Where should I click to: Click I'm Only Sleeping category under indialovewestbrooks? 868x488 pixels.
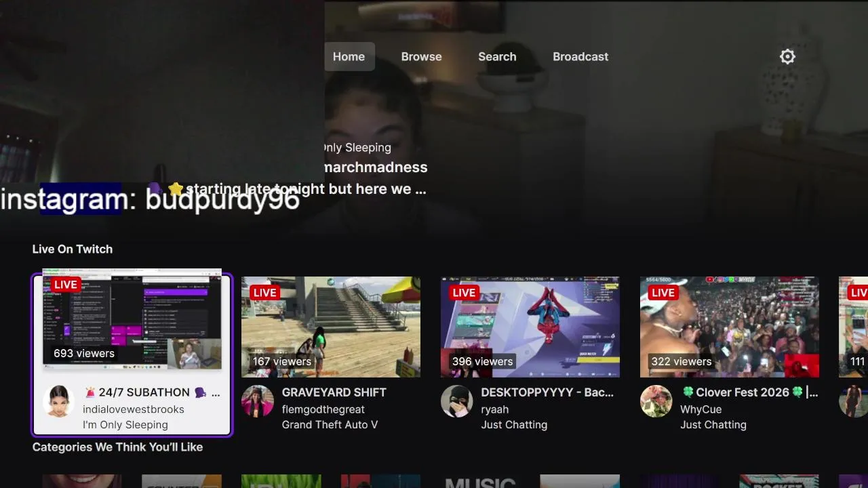pos(125,425)
